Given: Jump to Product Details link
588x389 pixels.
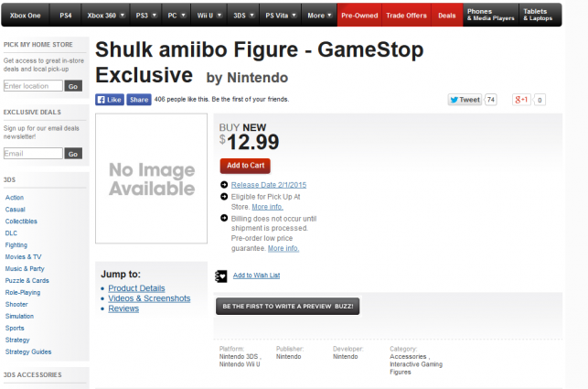Looking at the screenshot, I should coord(136,288).
